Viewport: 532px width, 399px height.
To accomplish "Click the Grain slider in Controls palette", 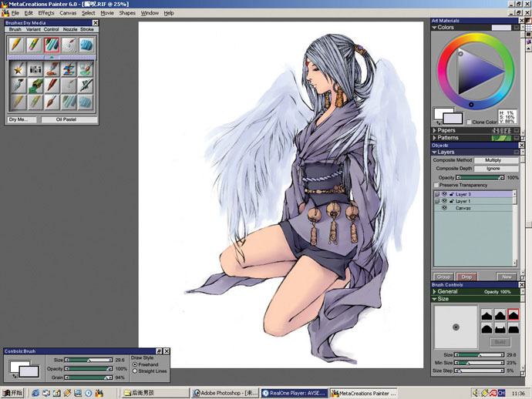I will pyautogui.click(x=89, y=377).
